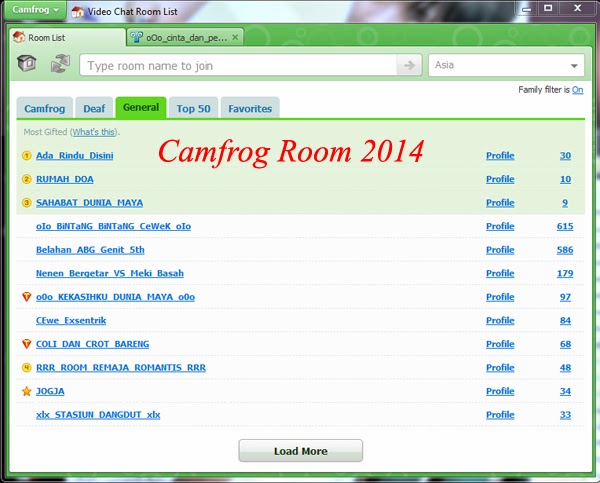This screenshot has height=483, width=600.
Task: Click user count 615
Action: [x=565, y=227]
